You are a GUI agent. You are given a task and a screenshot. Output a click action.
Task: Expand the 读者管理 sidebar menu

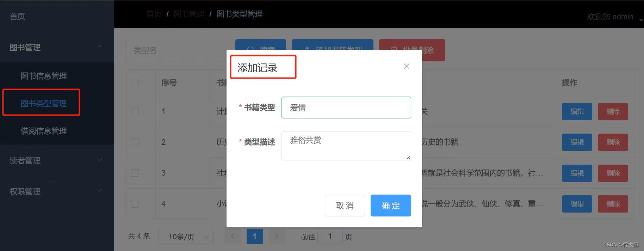coord(100,160)
